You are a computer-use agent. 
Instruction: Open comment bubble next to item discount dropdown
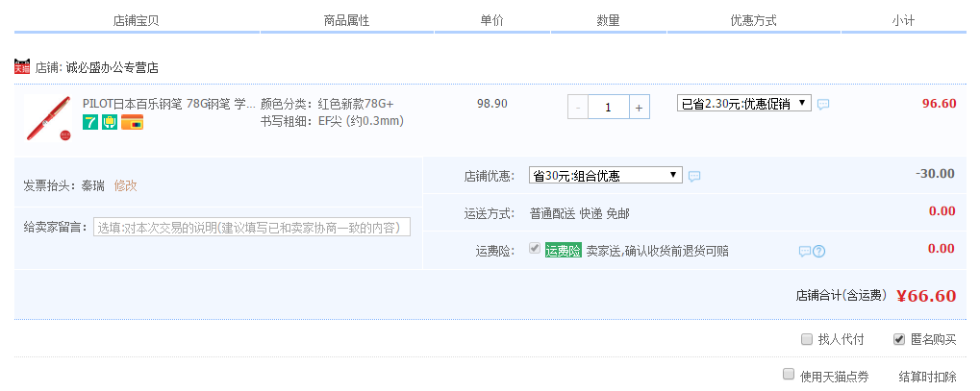tap(824, 105)
